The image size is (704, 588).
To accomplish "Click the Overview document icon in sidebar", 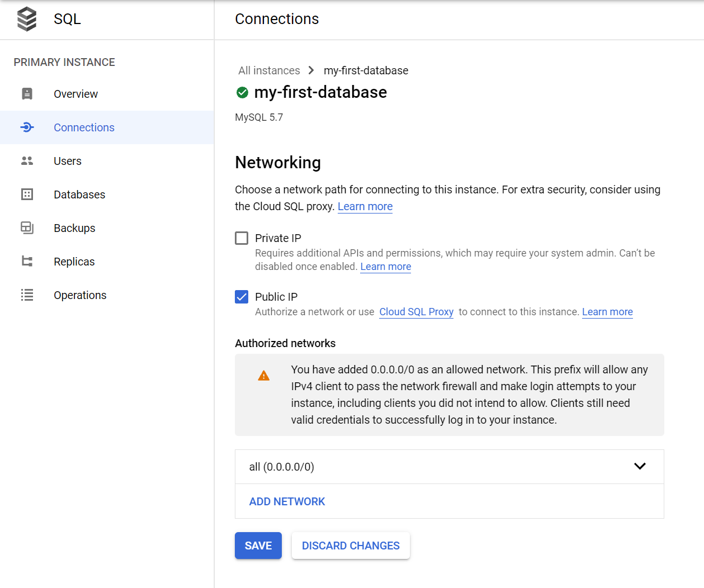I will (x=27, y=94).
